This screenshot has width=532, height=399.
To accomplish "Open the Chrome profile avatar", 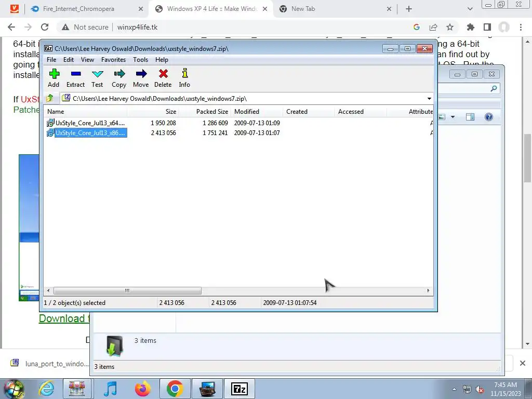I will pos(504,27).
